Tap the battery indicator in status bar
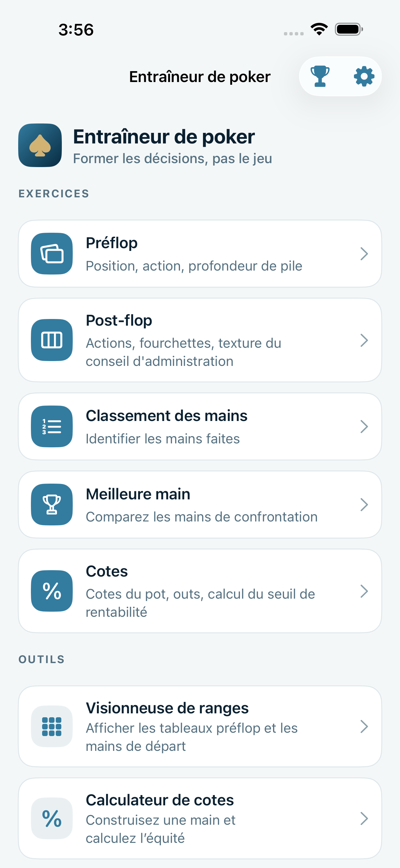The width and height of the screenshot is (400, 868). 349,29
